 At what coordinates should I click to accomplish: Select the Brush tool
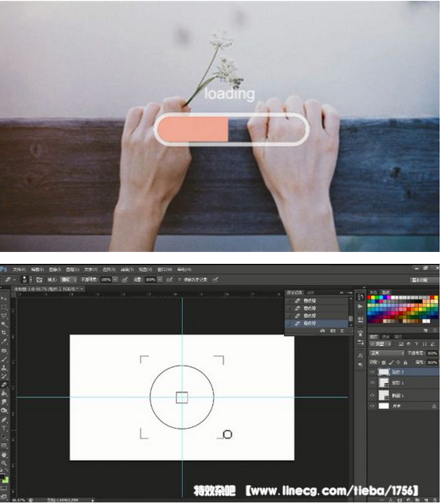point(4,359)
